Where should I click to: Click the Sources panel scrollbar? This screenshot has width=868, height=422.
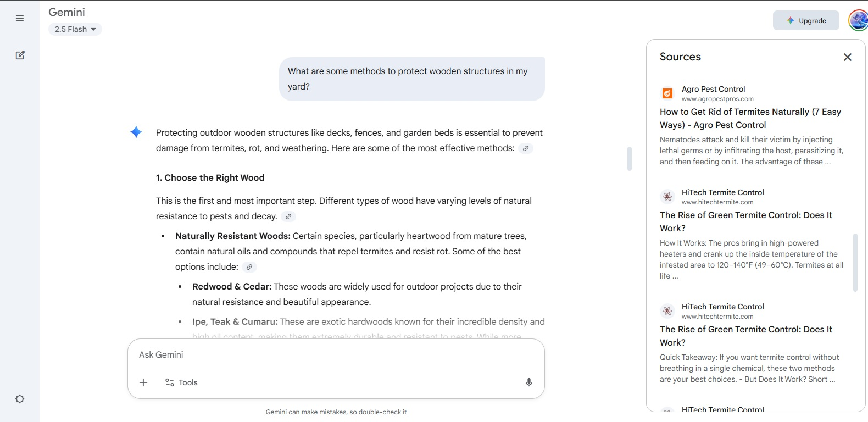pyautogui.click(x=855, y=262)
